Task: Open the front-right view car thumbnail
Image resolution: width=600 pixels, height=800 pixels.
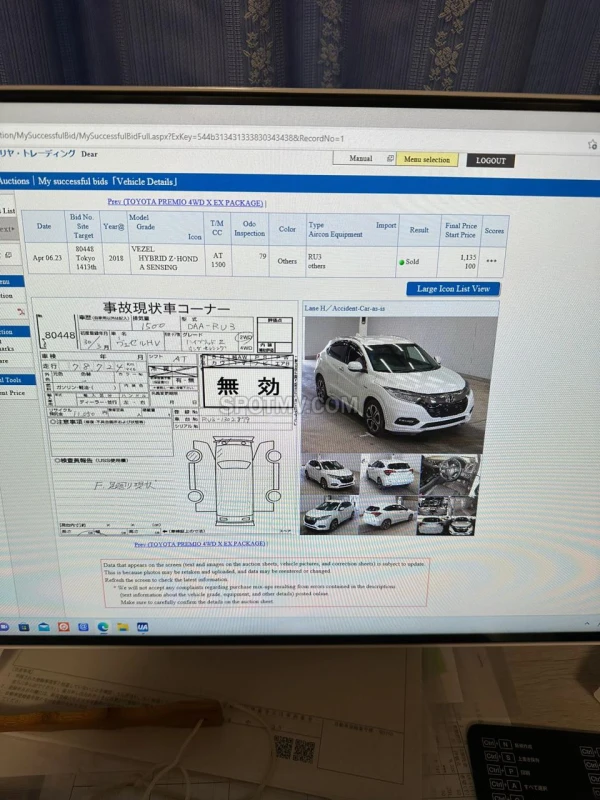Action: (330, 473)
